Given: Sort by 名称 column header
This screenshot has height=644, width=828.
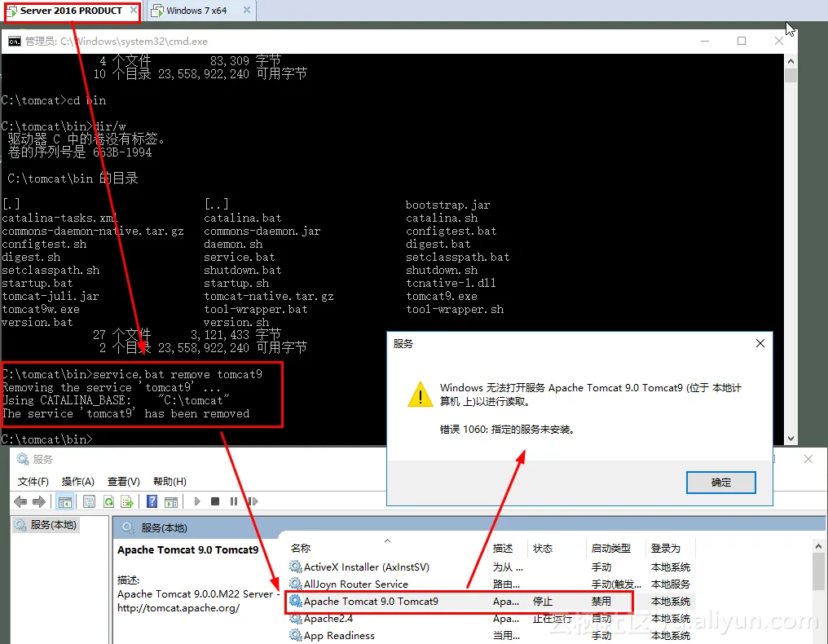Looking at the screenshot, I should (301, 549).
